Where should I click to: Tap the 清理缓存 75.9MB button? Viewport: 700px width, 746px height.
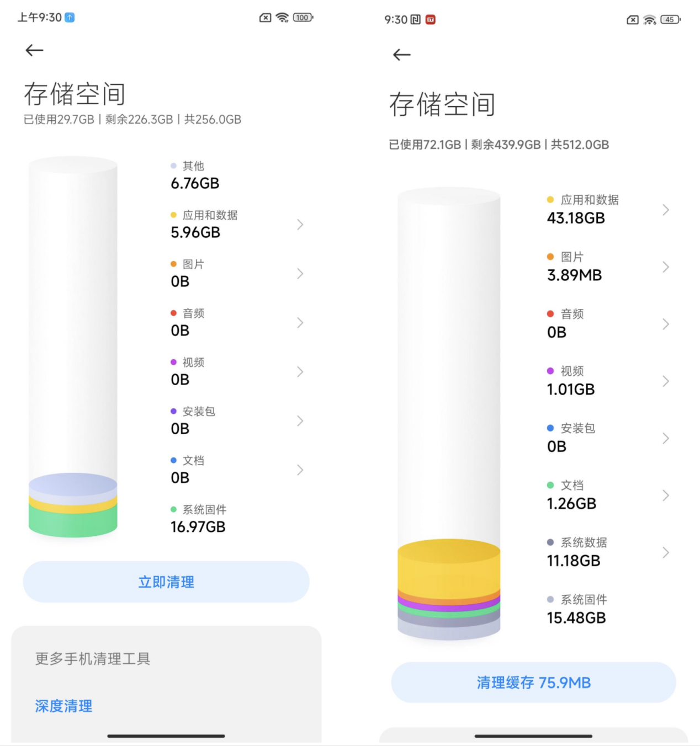pyautogui.click(x=533, y=683)
